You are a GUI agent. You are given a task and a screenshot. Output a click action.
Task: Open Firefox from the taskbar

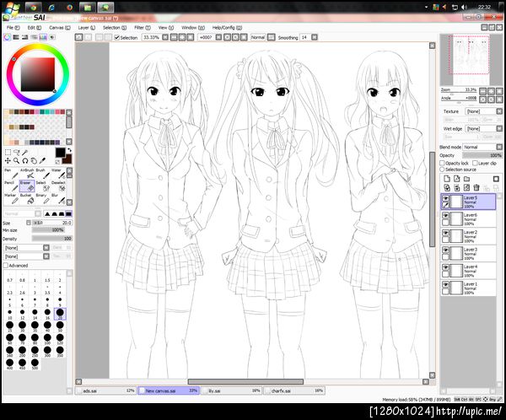click(x=69, y=7)
